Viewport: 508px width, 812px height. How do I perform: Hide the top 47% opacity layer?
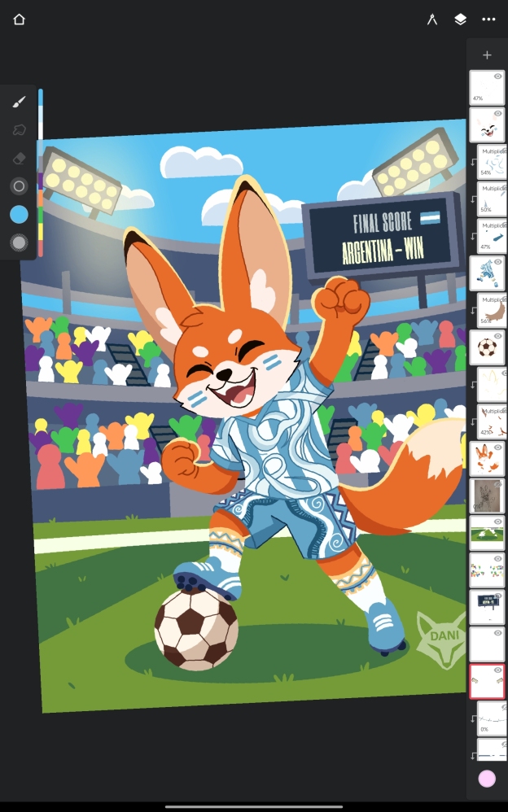[x=497, y=76]
